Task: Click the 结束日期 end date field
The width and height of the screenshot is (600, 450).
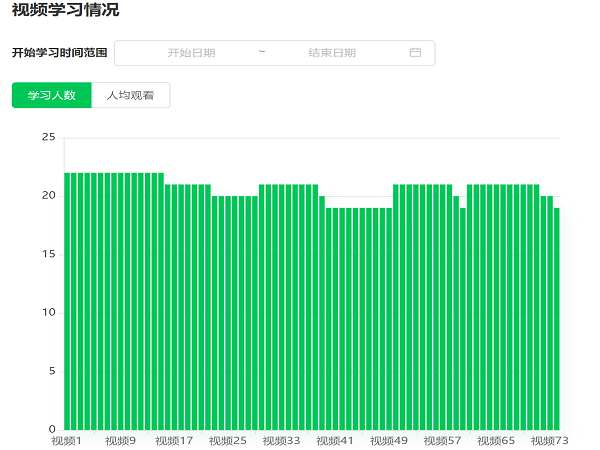Action: point(332,53)
